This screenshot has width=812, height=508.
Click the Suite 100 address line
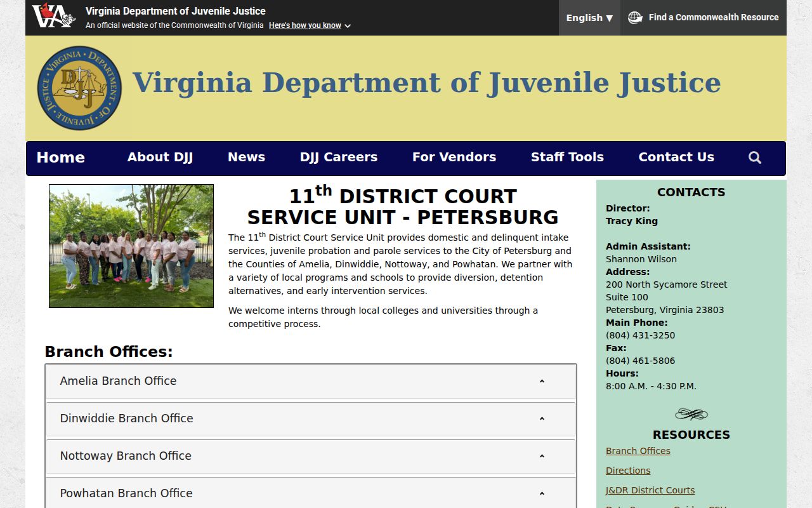click(x=627, y=297)
